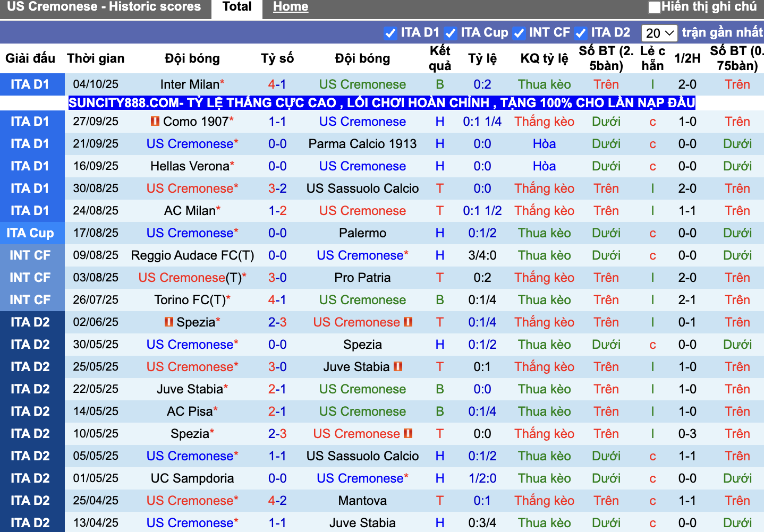
Task: Open the UC Sampdoria team link
Action: [192, 478]
